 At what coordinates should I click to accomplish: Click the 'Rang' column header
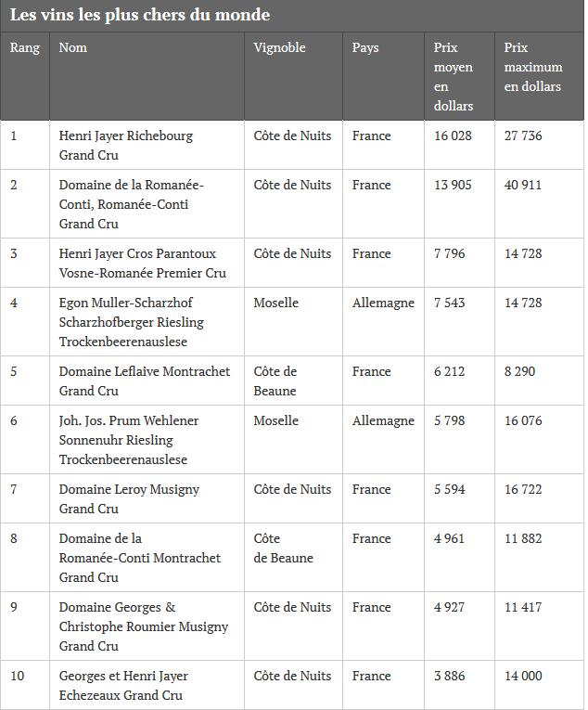25,48
